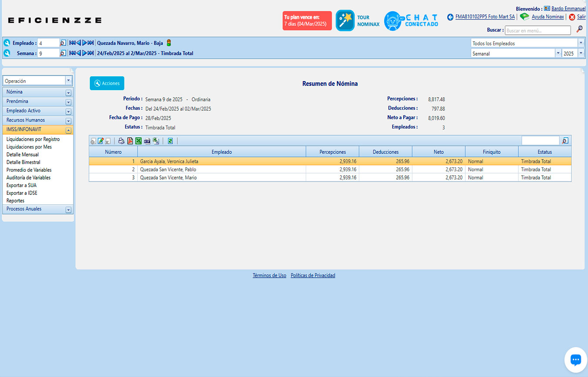588x377 pixels.
Task: Open the Tour Nominax wizard icon
Action: 345,20
